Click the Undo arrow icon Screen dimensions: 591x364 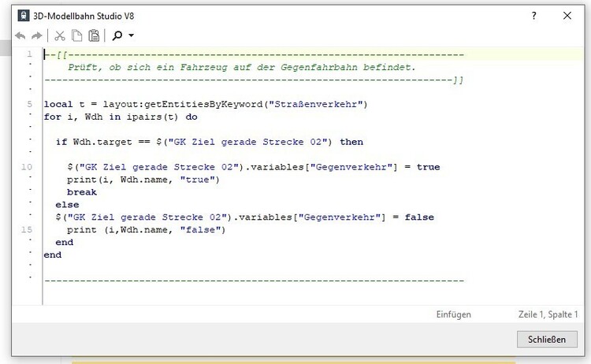coord(20,35)
